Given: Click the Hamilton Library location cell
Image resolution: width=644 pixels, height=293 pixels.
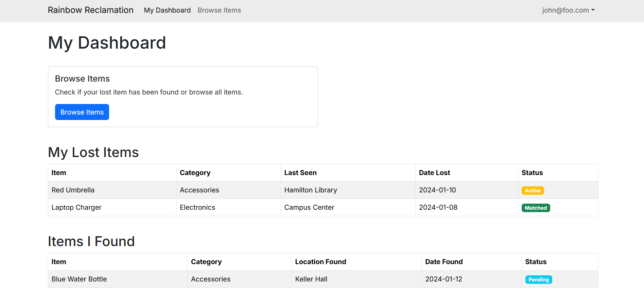Looking at the screenshot, I should pos(311,190).
